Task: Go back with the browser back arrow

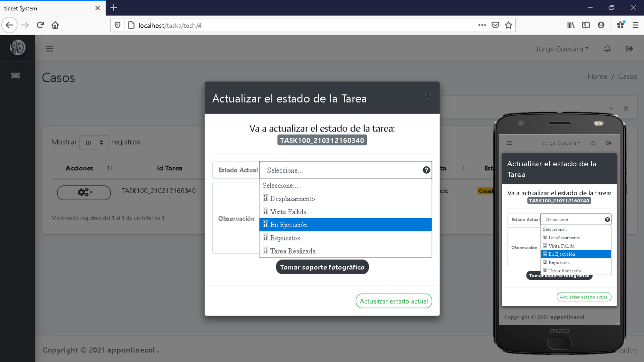Action: (9, 25)
